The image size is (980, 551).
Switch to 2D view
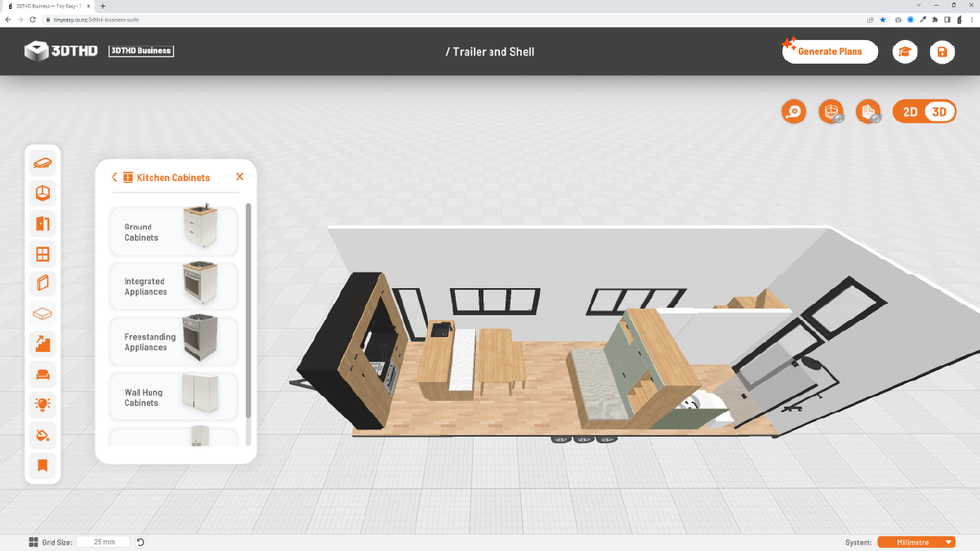pos(910,112)
